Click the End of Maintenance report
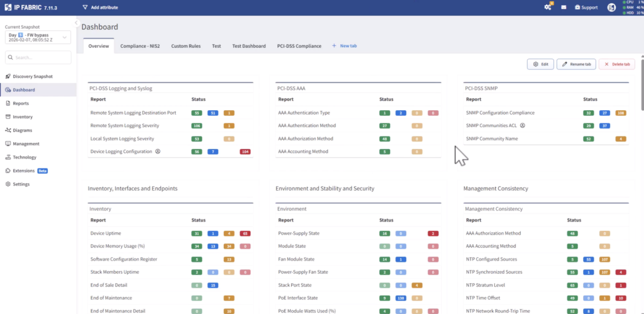Image resolution: width=644 pixels, height=314 pixels. [x=111, y=298]
